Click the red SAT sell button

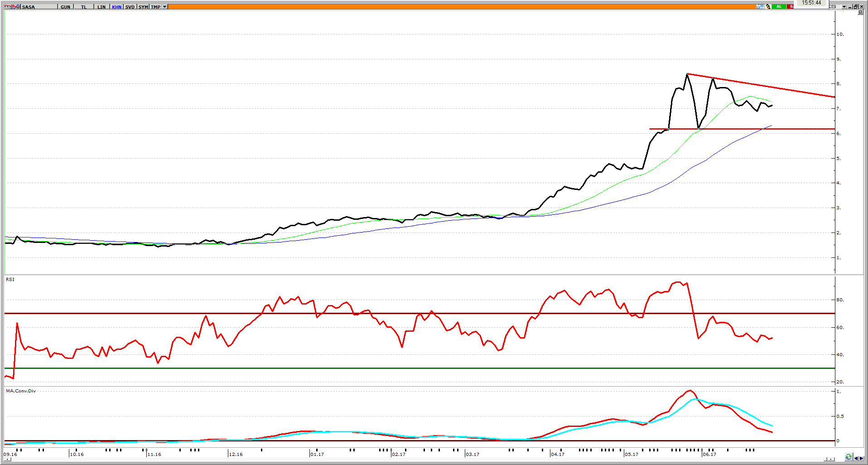tap(791, 6)
